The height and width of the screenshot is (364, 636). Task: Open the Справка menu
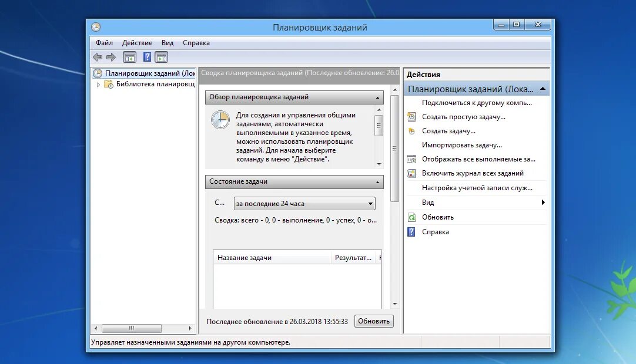click(196, 42)
